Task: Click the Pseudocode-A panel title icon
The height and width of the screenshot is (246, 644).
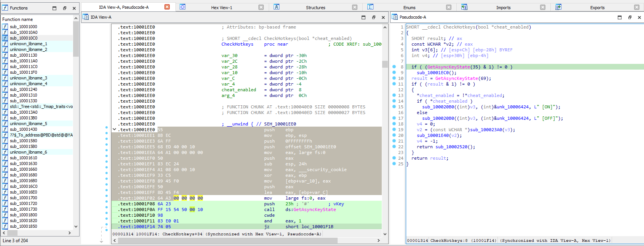Action: 395,17
